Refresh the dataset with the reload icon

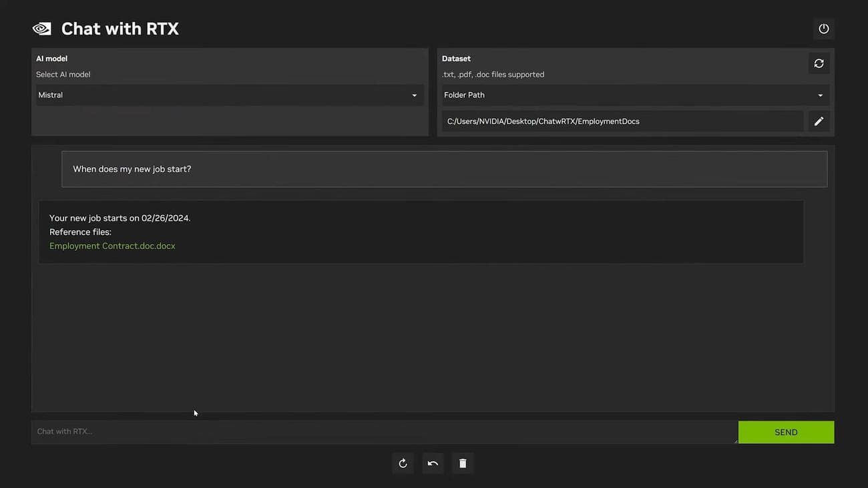click(x=819, y=63)
